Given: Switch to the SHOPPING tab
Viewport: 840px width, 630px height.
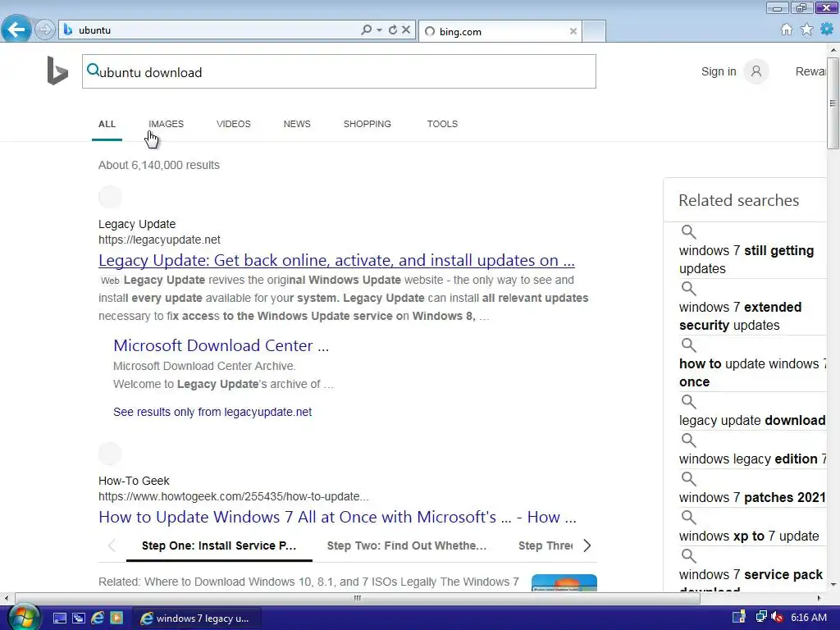Looking at the screenshot, I should [367, 124].
